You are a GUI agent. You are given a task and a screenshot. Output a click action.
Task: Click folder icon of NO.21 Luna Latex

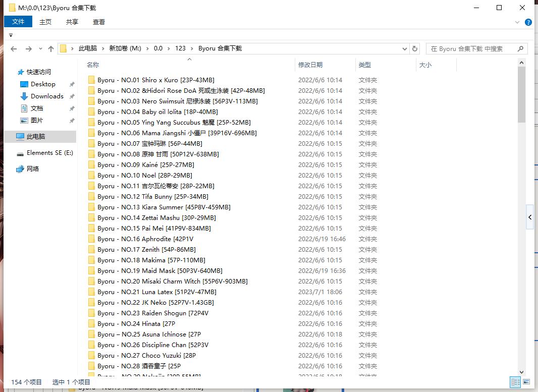[x=91, y=292]
